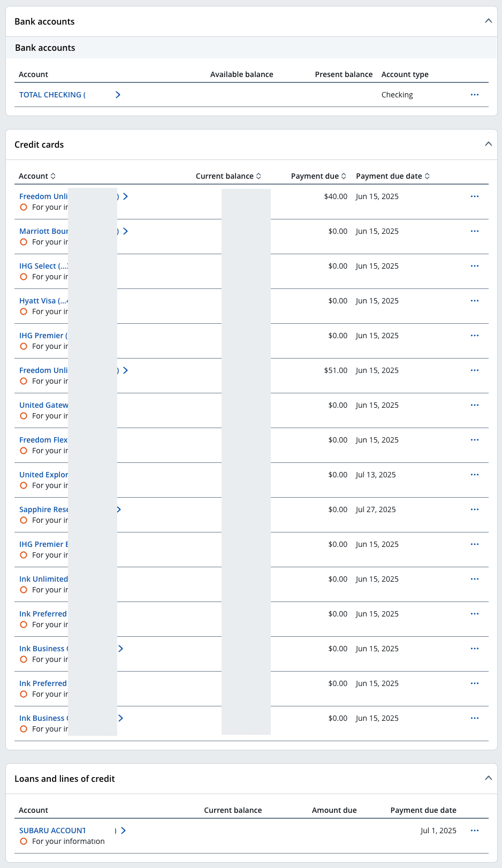The height and width of the screenshot is (868, 502).
Task: Click the Amount due column header under Loans
Action: pos(334,810)
